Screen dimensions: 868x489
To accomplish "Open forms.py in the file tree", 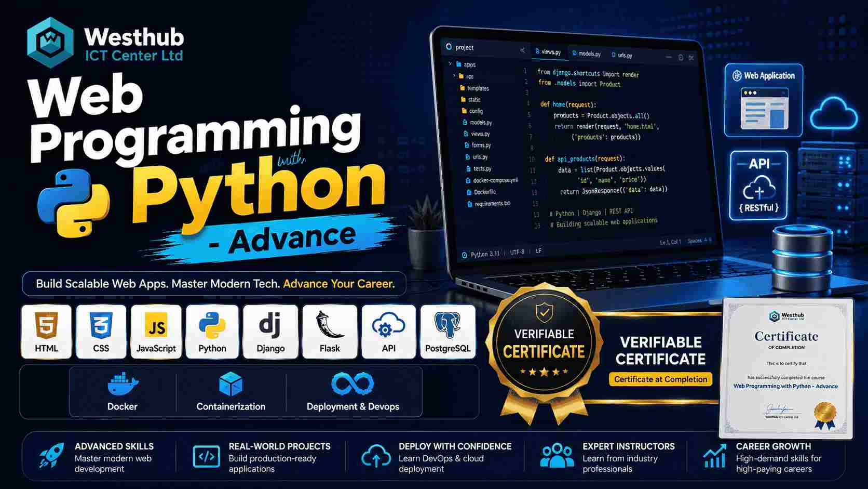I will coord(478,145).
